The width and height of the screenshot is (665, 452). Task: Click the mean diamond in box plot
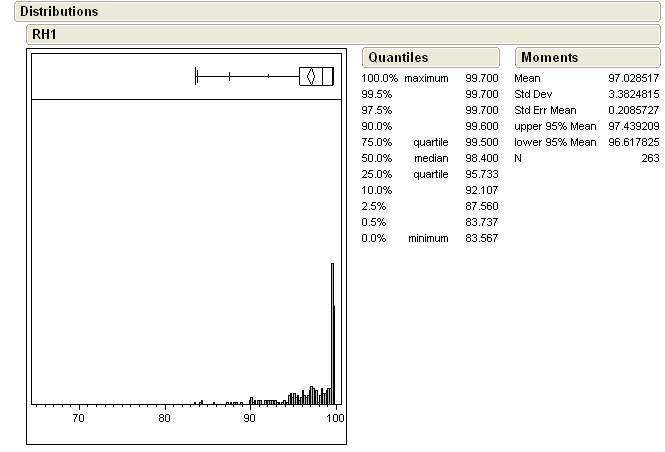click(311, 76)
